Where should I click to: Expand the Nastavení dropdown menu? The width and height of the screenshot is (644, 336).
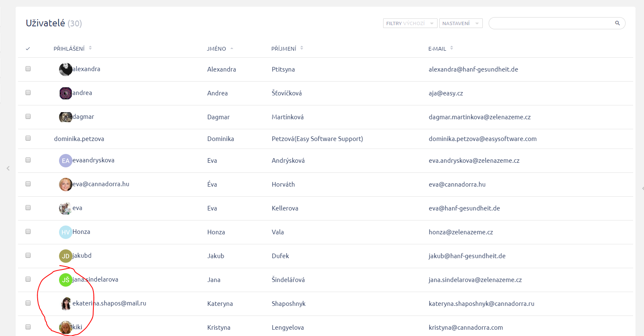(x=461, y=23)
